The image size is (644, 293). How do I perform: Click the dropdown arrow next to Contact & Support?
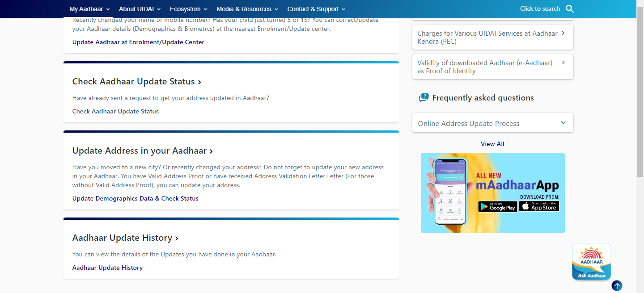click(x=343, y=9)
